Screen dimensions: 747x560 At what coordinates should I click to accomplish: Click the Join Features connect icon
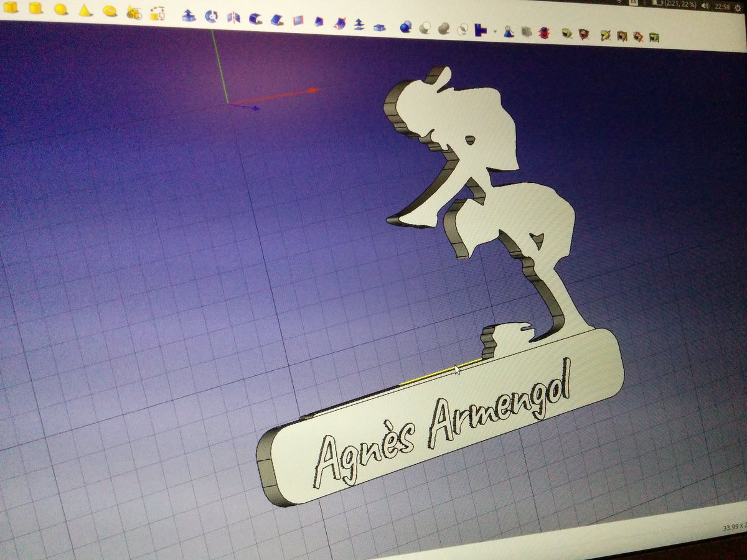481,30
